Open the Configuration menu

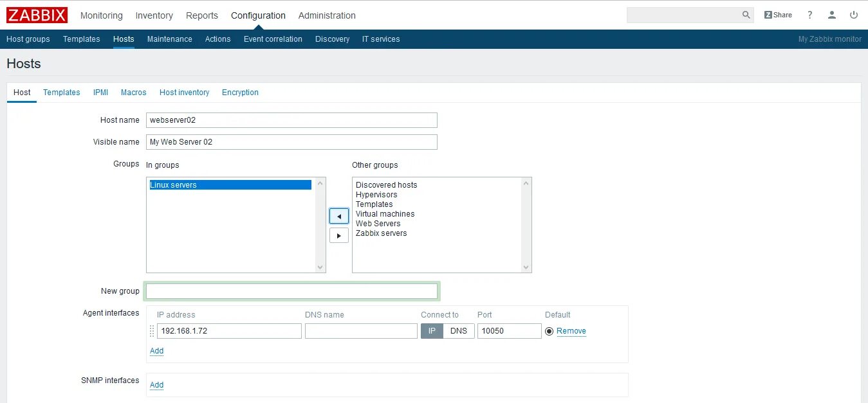[258, 15]
